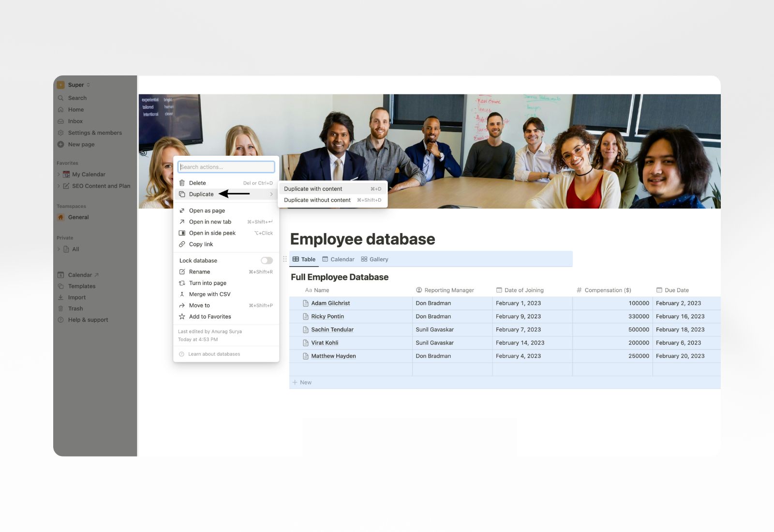The image size is (774, 532).
Task: Click the New page plus icon
Action: pyautogui.click(x=61, y=144)
